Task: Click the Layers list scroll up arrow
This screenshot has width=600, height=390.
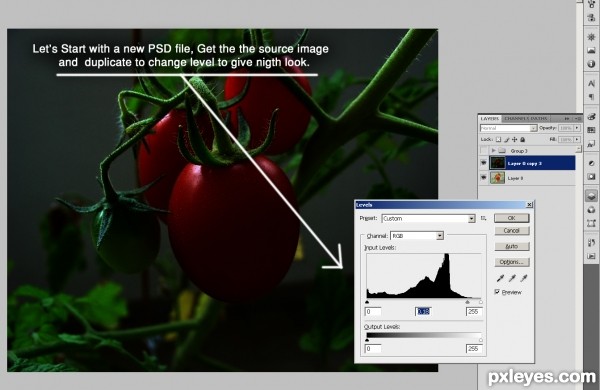Action: pyautogui.click(x=578, y=149)
